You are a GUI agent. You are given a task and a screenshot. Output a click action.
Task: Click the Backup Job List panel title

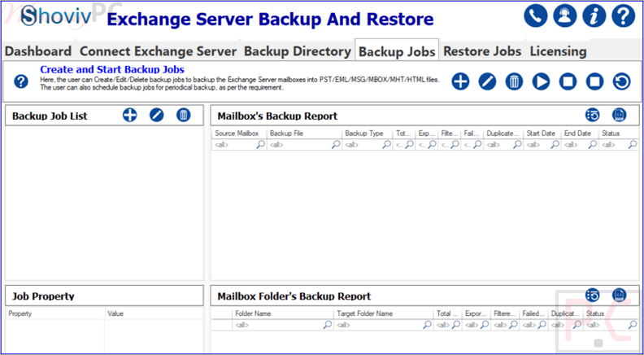(50, 116)
